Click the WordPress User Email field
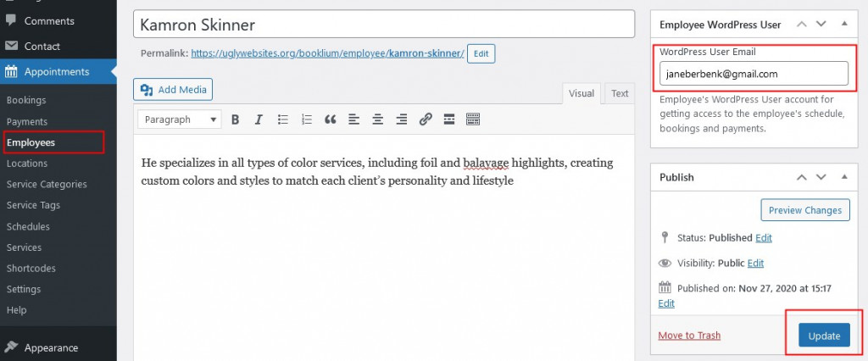 tap(754, 74)
